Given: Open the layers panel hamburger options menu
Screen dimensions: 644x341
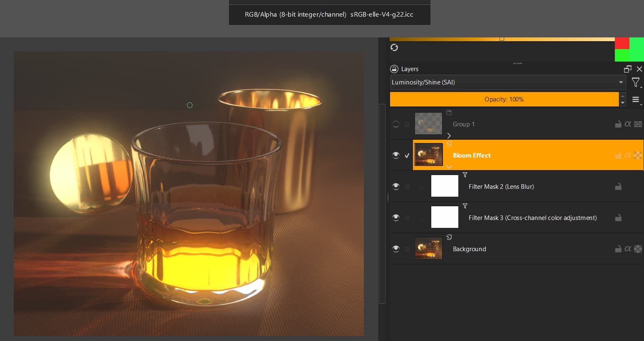Looking at the screenshot, I should tap(635, 99).
